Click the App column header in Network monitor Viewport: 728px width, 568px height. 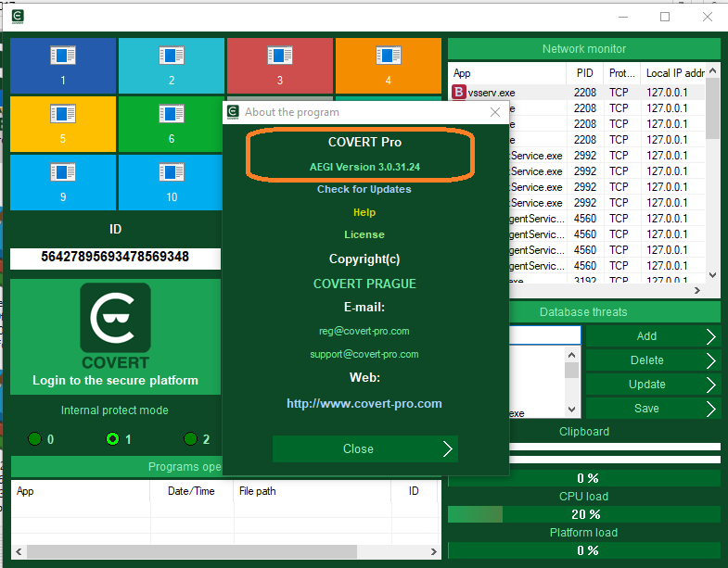click(507, 73)
